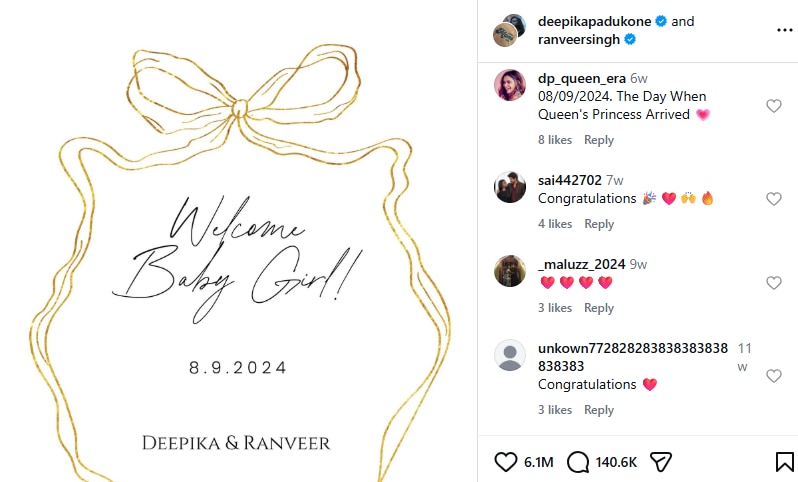The height and width of the screenshot is (482, 798).
Task: Open the three-dot more options menu
Action: pos(785,31)
